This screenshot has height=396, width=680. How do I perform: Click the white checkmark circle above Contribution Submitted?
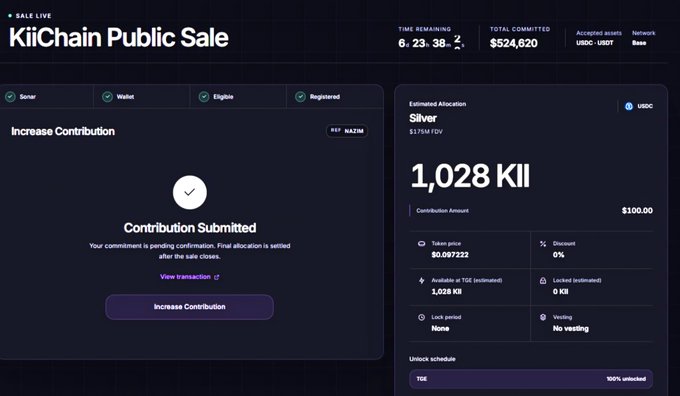point(190,192)
